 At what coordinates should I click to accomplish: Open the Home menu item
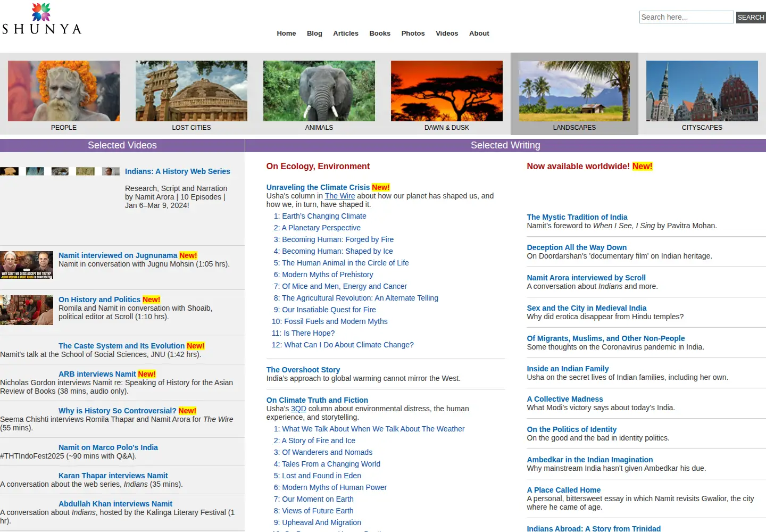click(x=286, y=34)
